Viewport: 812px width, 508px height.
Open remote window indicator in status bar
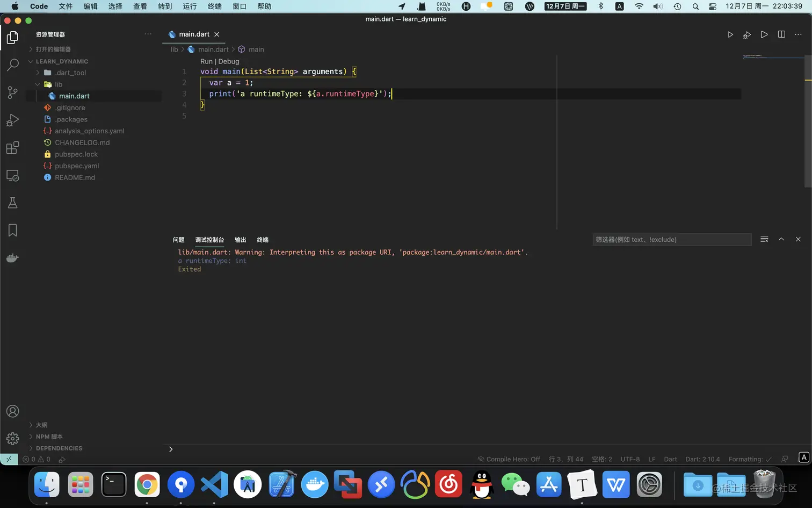pos(9,459)
